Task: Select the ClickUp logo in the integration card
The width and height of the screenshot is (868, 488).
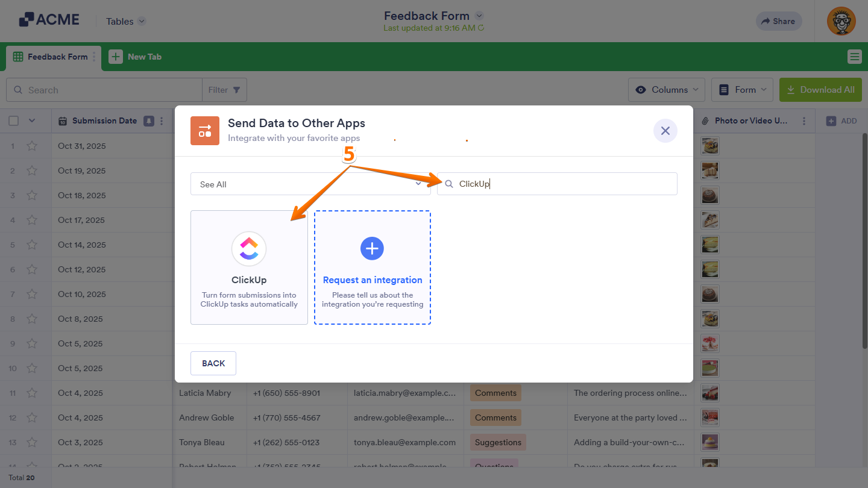Action: (249, 248)
